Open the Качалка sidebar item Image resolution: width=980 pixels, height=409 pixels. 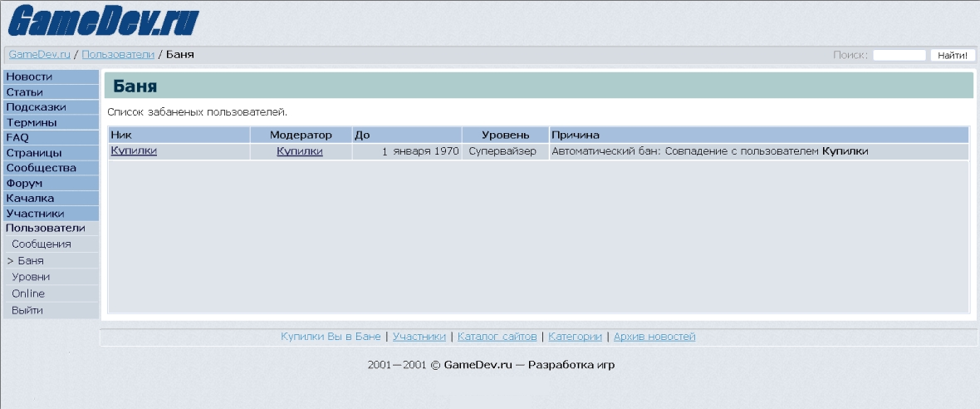51,198
